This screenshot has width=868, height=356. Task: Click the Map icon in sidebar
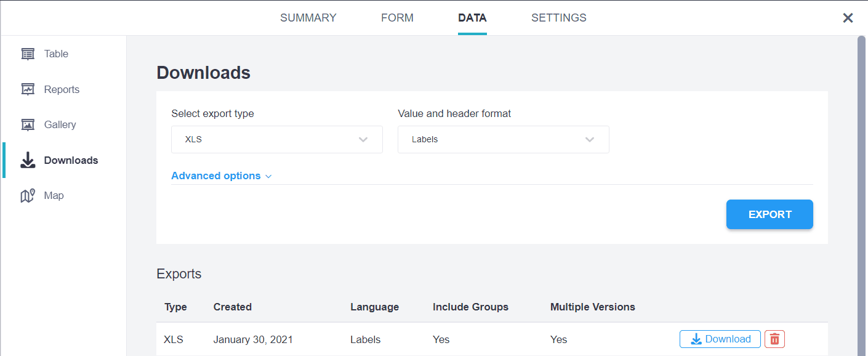pyautogui.click(x=28, y=196)
